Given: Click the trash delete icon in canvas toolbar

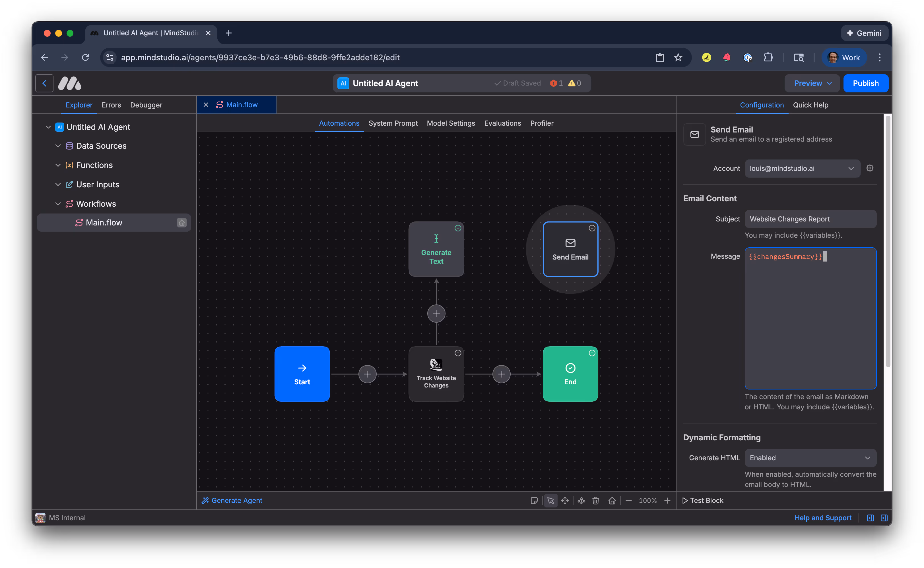Looking at the screenshot, I should click(595, 500).
